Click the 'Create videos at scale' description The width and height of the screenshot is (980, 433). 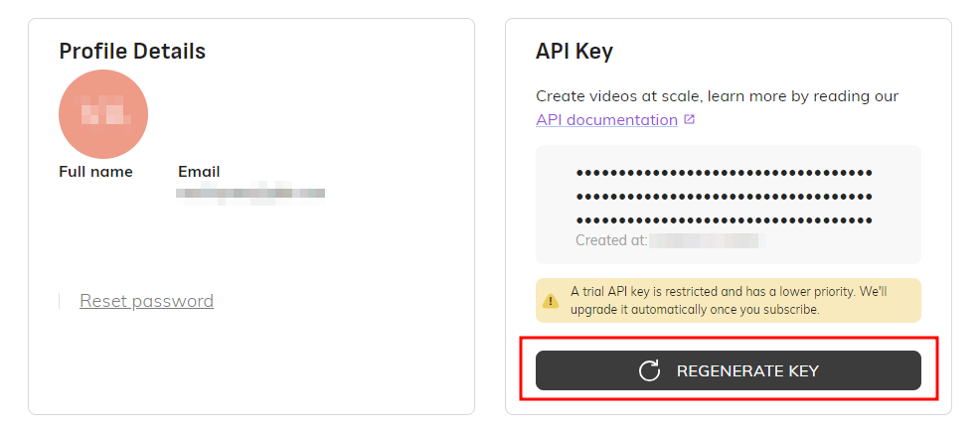(x=717, y=96)
